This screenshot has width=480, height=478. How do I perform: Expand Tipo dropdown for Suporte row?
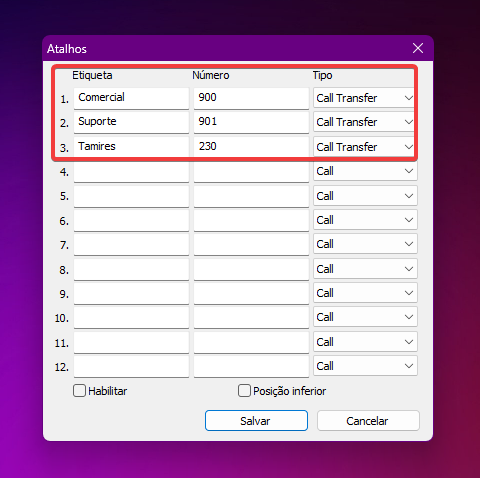tap(365, 122)
